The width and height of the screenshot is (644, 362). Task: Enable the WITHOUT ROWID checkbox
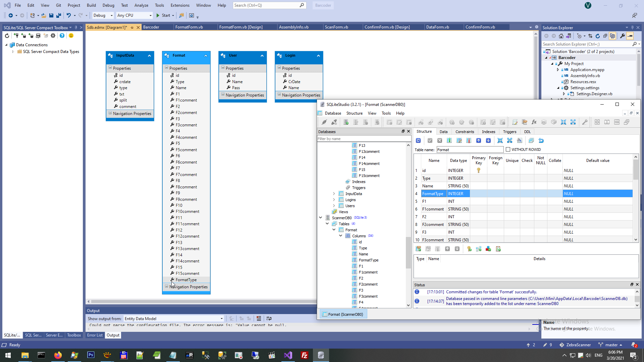pyautogui.click(x=508, y=149)
